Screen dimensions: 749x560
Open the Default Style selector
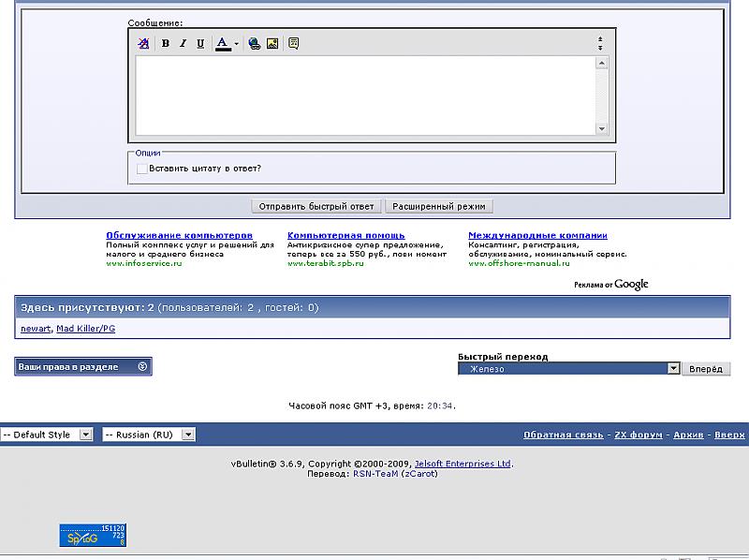coord(85,435)
